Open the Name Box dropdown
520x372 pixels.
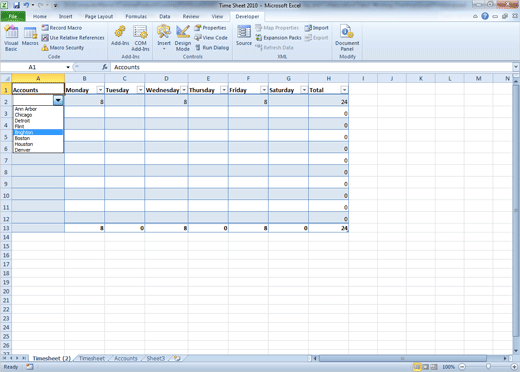68,67
